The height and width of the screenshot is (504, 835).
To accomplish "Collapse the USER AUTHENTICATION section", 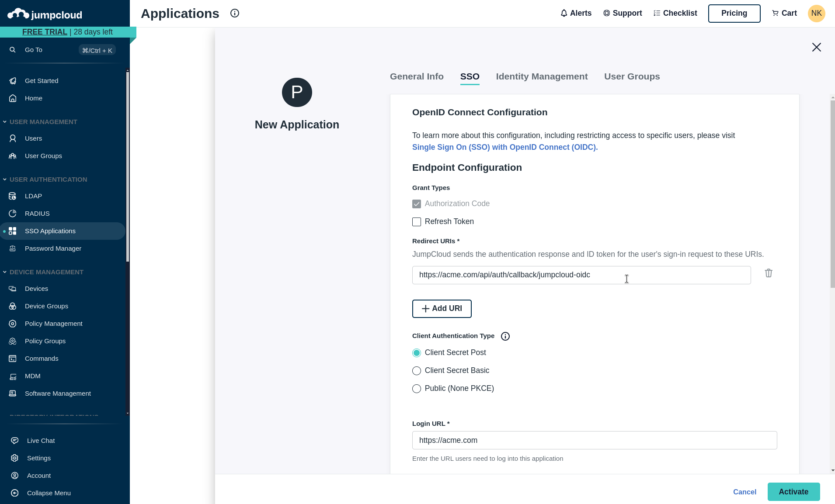I will [x=5, y=179].
